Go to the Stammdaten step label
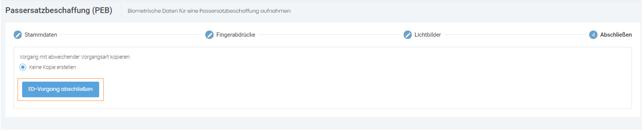Screen dimensions: 644x133 click(41, 35)
